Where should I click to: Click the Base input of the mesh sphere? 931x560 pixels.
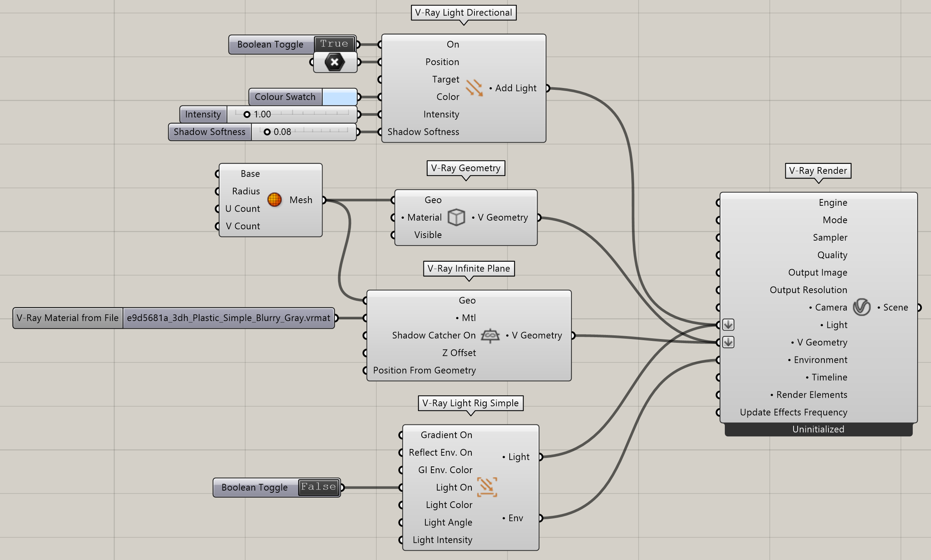pos(250,173)
